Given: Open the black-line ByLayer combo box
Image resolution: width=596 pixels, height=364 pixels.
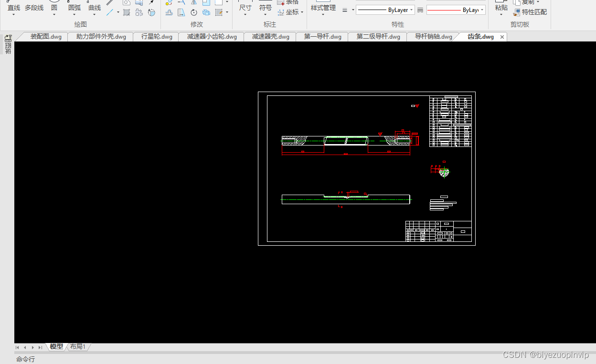Looking at the screenshot, I should [x=385, y=10].
